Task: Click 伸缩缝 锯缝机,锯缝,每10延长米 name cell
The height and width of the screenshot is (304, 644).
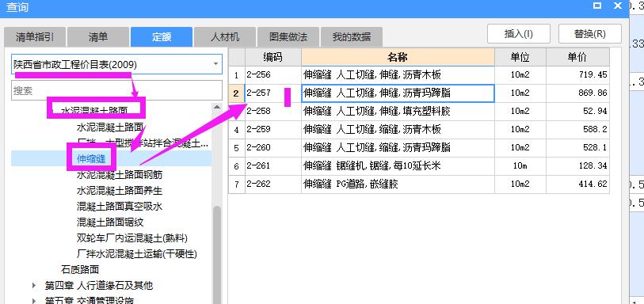Action: coord(398,165)
